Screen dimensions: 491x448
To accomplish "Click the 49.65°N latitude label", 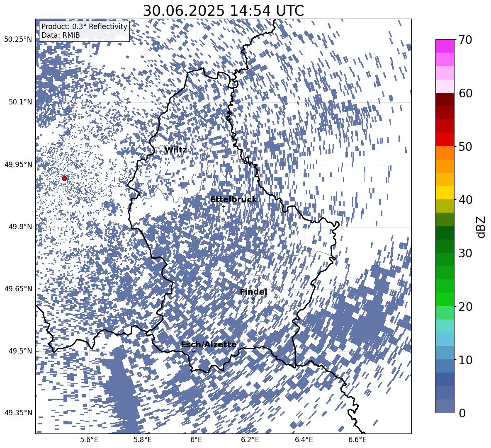I will point(18,288).
